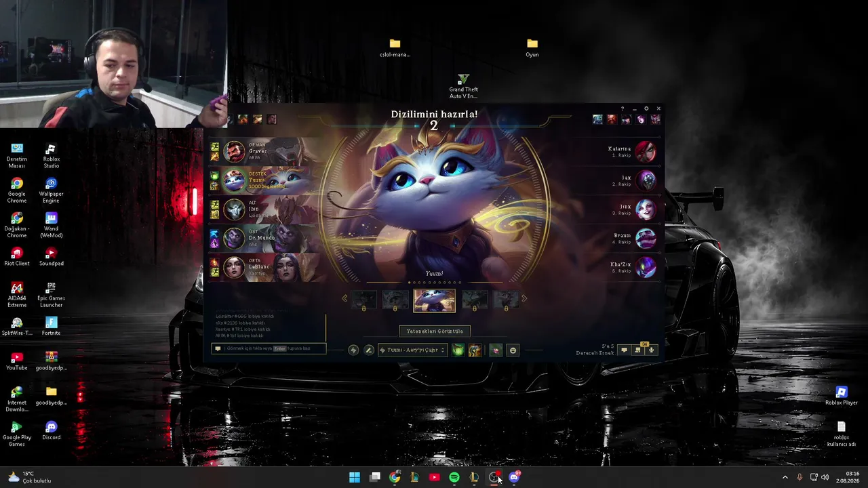Screen dimensions: 868x488
Task: Toggle the voice microphone in the League client
Action: click(x=651, y=350)
